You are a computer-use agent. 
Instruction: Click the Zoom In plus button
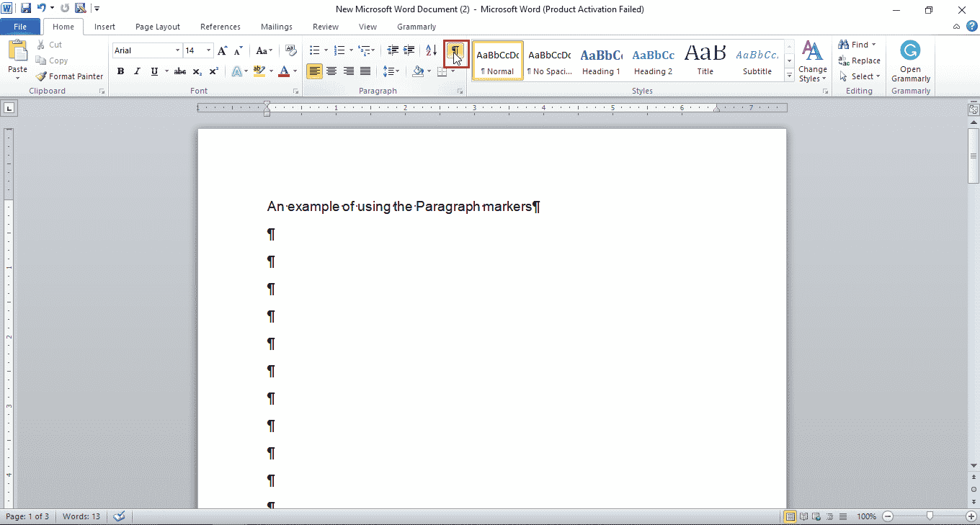coord(971,516)
